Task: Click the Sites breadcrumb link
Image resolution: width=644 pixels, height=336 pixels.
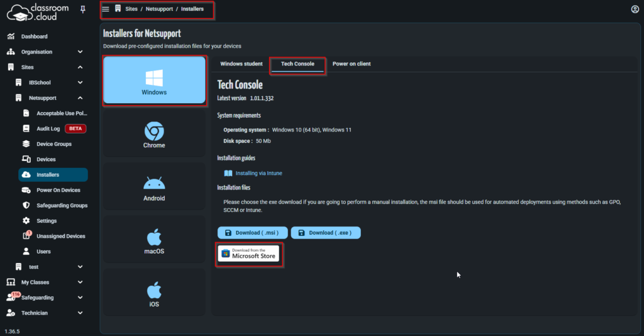Action: [131, 9]
